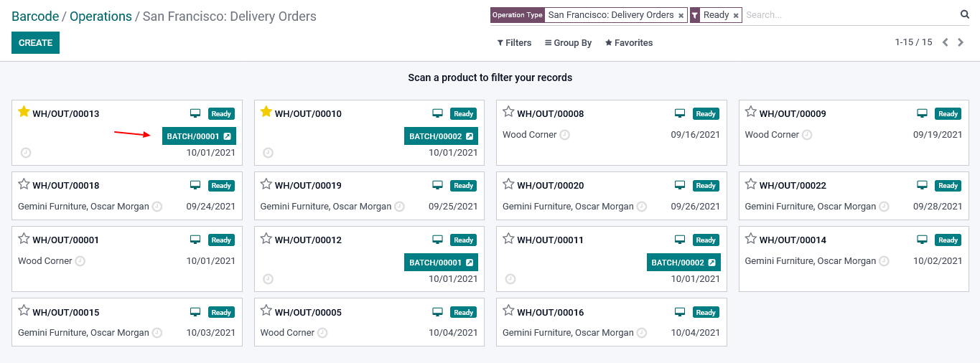Open activity clock on WH/OUT/00019
The width and height of the screenshot is (980, 363).
click(x=400, y=207)
